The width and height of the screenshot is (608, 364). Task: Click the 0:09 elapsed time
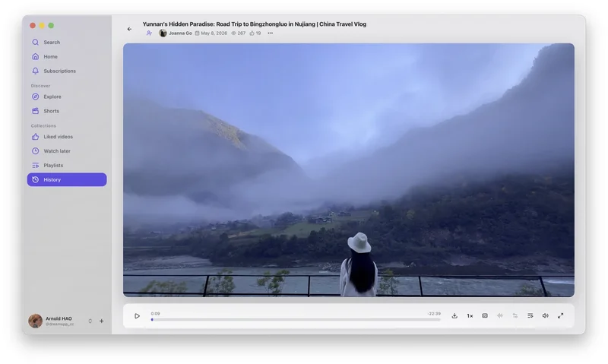pos(156,314)
